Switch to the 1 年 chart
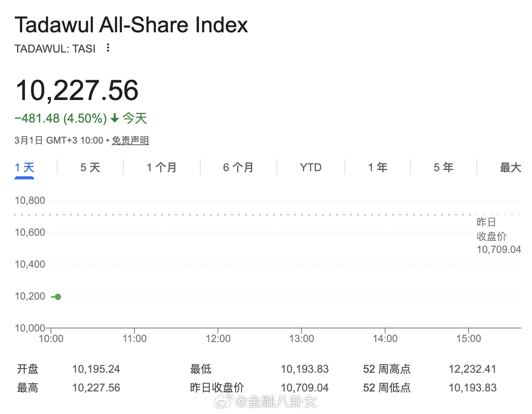This screenshot has width=532, height=414. [x=377, y=167]
